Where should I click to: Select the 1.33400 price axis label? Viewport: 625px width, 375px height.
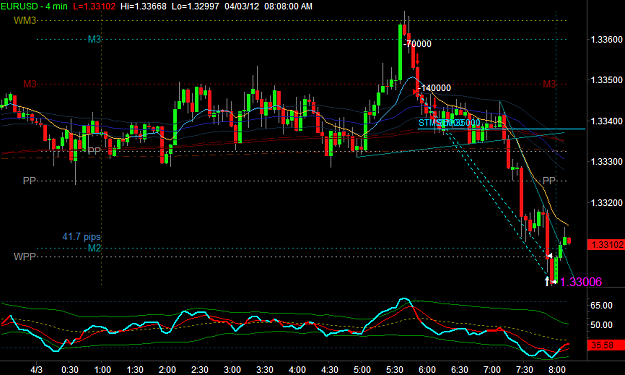click(606, 121)
